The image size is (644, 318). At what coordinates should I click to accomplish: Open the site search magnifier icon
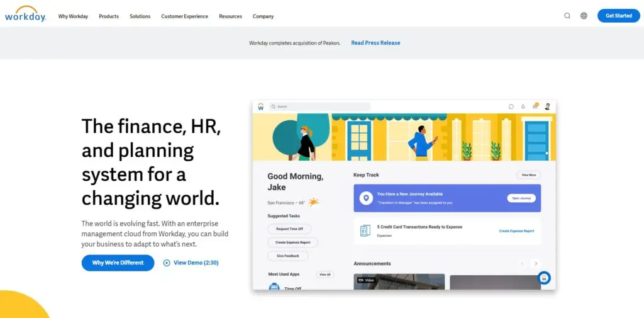(x=567, y=16)
